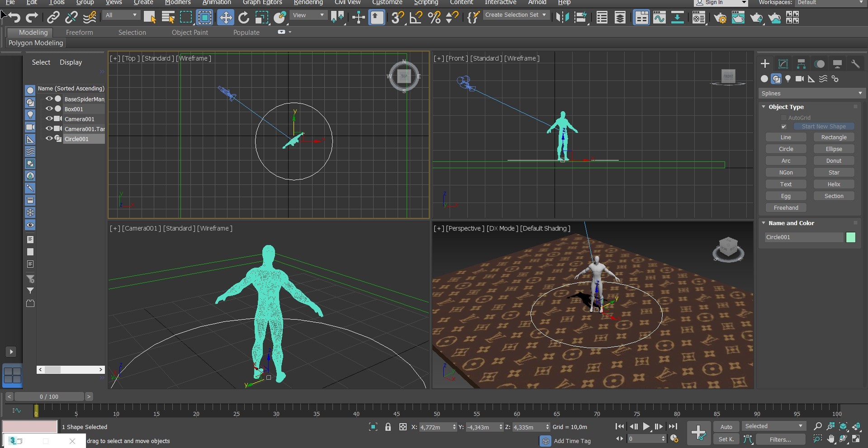Click the Select by Name icon
Viewport: 868px width, 448px height.
pyautogui.click(x=168, y=18)
